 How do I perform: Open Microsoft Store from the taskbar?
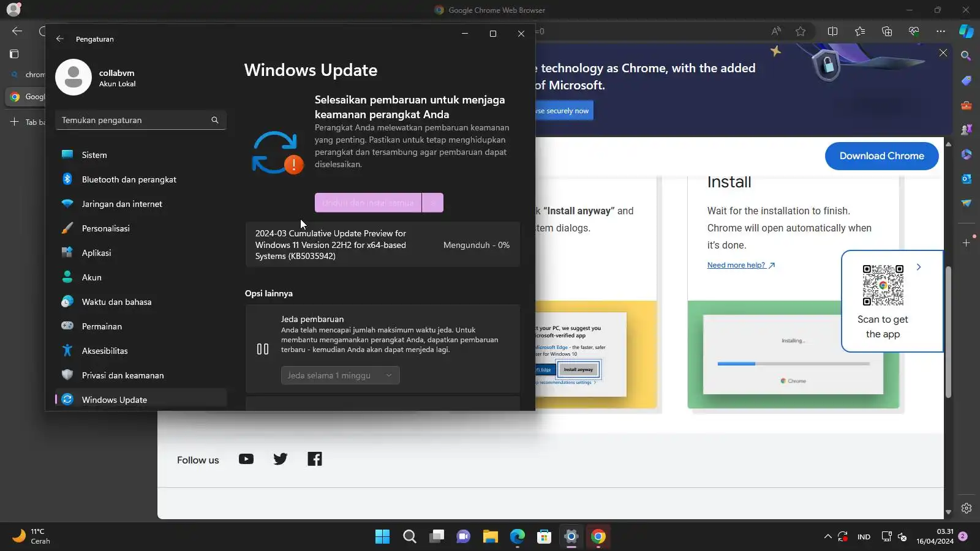pos(545,537)
